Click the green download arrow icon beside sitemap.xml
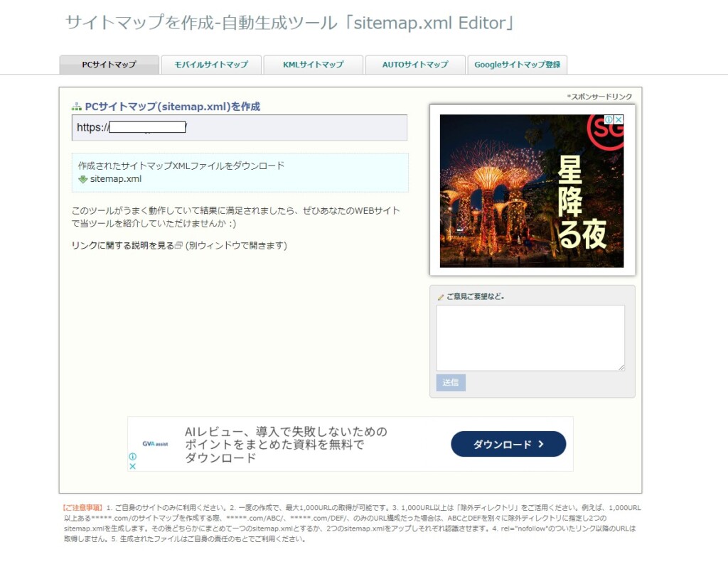728x564 pixels. (x=82, y=179)
